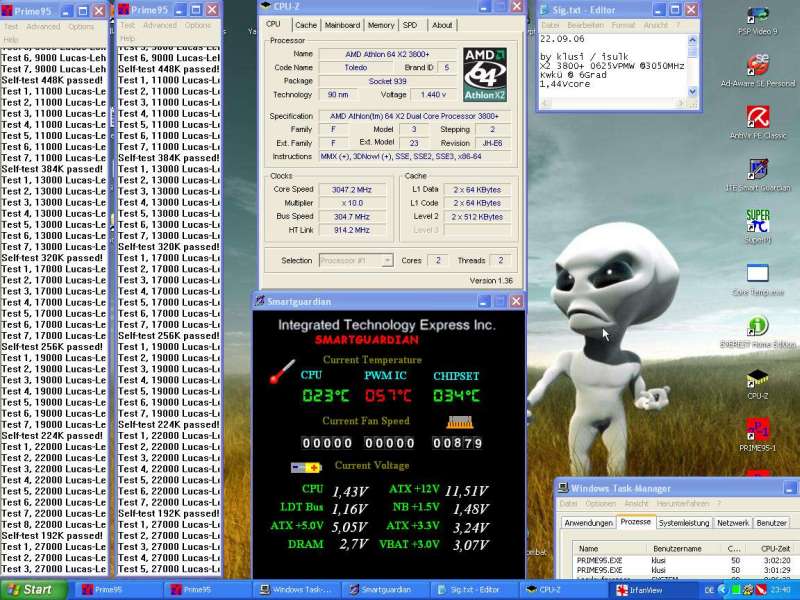800x600 pixels.
Task: Show the About tab in CPU-Z
Action: click(442, 25)
